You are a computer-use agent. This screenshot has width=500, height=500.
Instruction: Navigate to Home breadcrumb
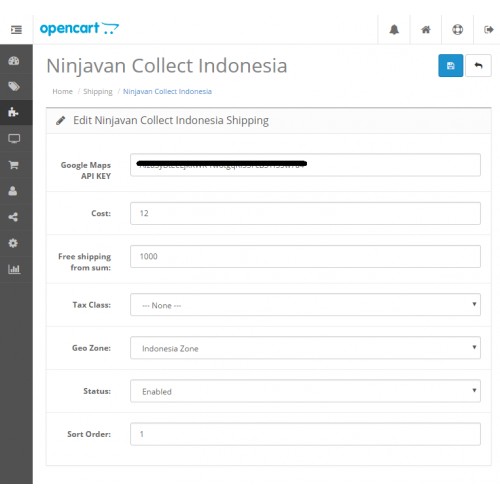point(62,92)
